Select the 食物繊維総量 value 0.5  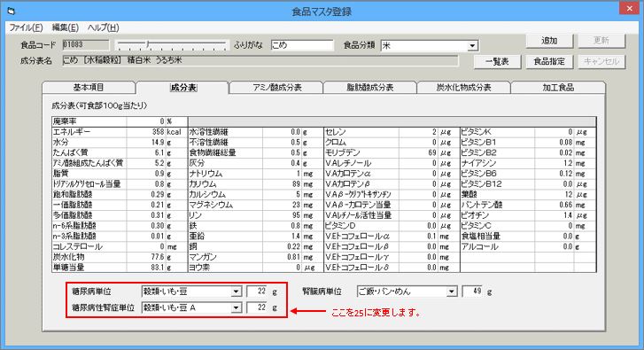(282, 152)
